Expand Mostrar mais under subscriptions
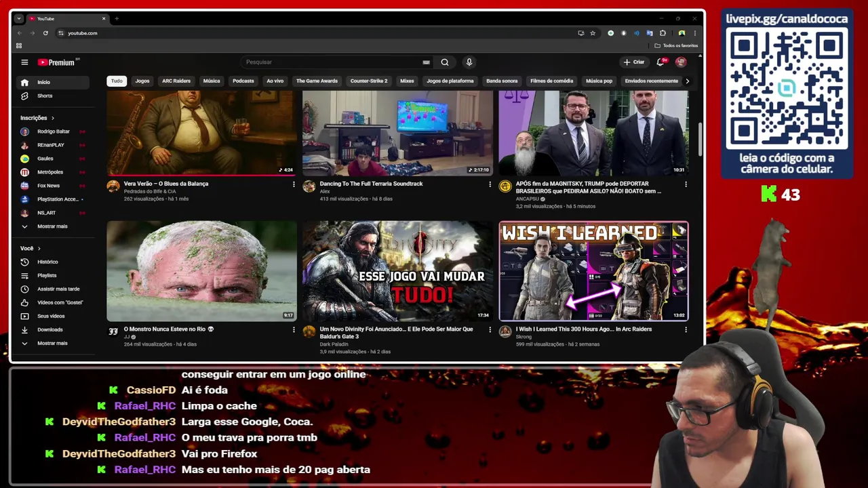 pyautogui.click(x=53, y=226)
